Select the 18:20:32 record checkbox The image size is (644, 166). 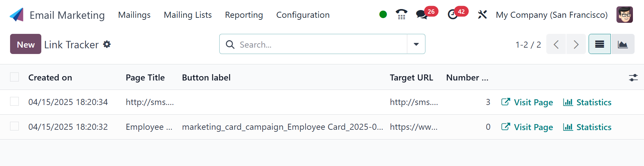14,126
